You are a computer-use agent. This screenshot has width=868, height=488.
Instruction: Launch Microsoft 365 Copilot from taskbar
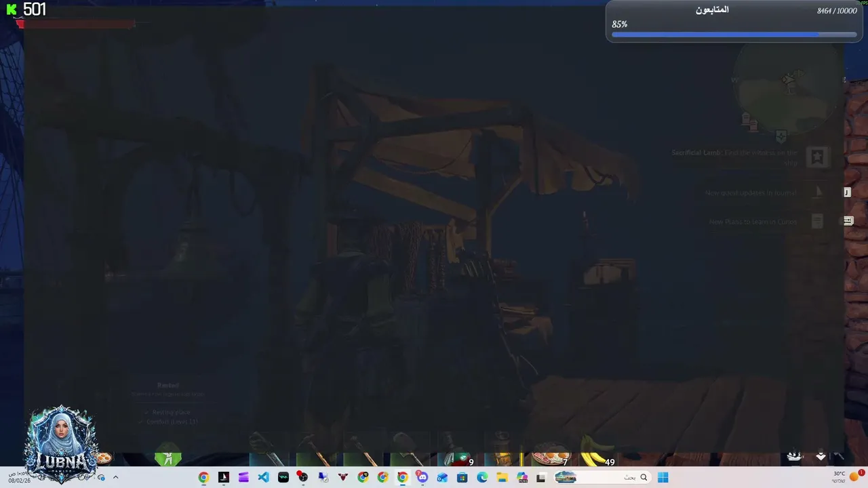522,478
